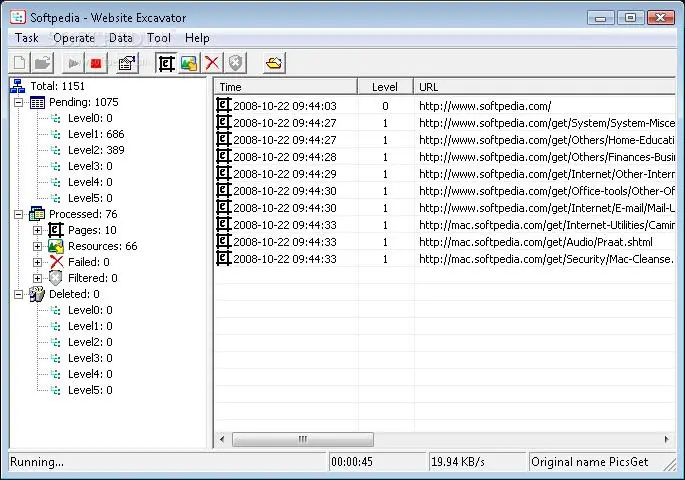Click the Deleted recycle bin icon
This screenshot has height=480, width=685.
pyautogui.click(x=37, y=294)
